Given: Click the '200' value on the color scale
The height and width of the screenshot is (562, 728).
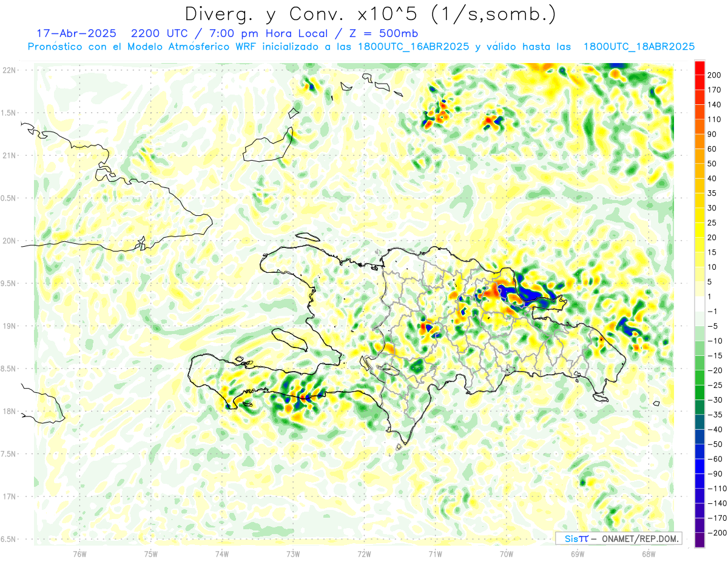Looking at the screenshot, I should pyautogui.click(x=714, y=75).
